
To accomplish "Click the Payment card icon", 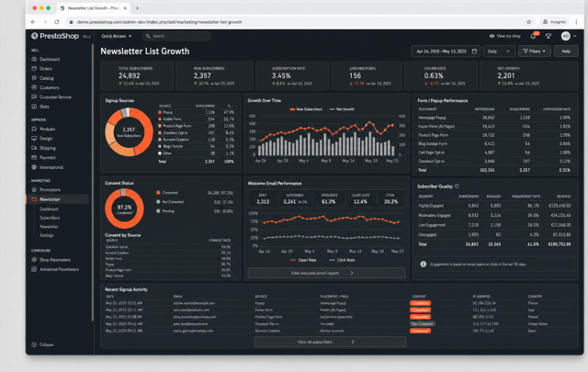I will [34, 157].
